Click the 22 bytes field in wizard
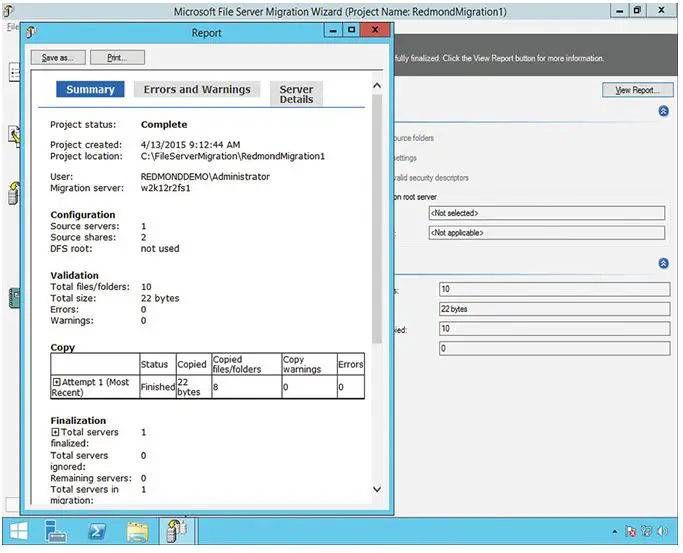Viewport: 683px width, 553px height. pyautogui.click(x=555, y=309)
